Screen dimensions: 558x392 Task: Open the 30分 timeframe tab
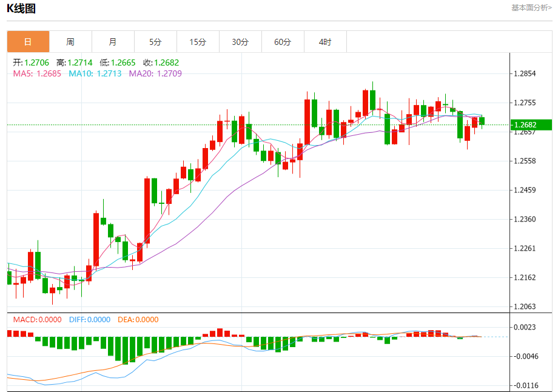coord(240,42)
